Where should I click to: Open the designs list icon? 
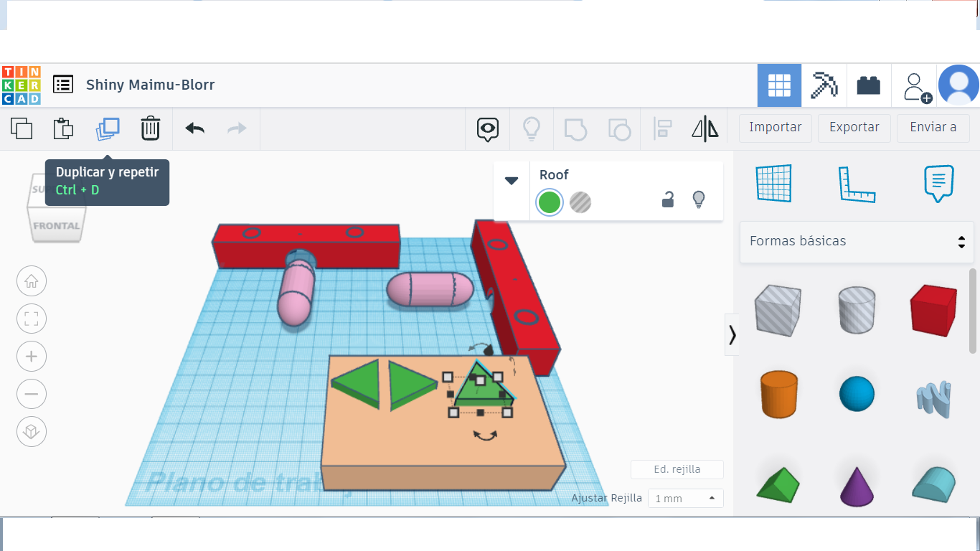[63, 85]
